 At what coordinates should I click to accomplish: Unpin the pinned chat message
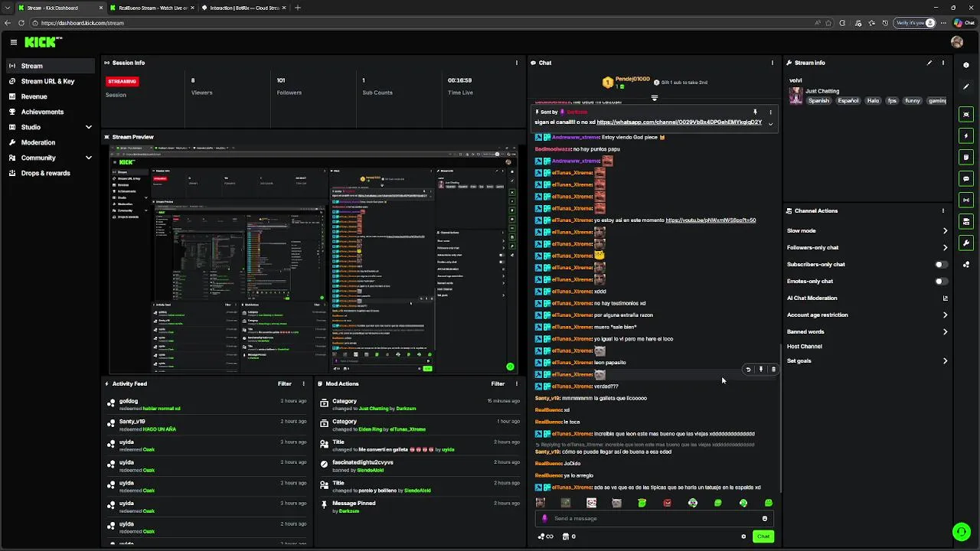click(x=755, y=112)
